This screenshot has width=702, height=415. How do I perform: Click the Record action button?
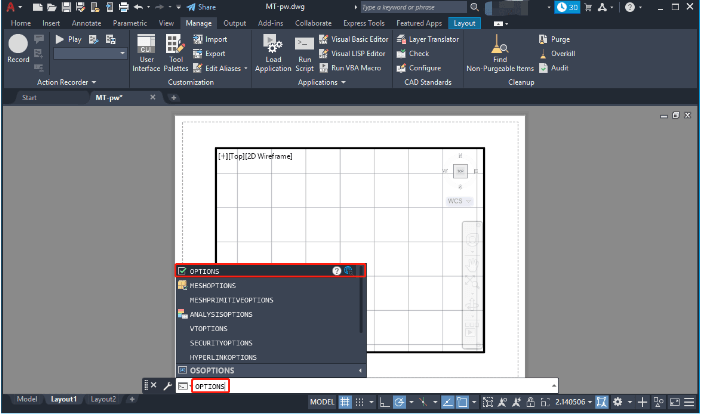click(18, 47)
